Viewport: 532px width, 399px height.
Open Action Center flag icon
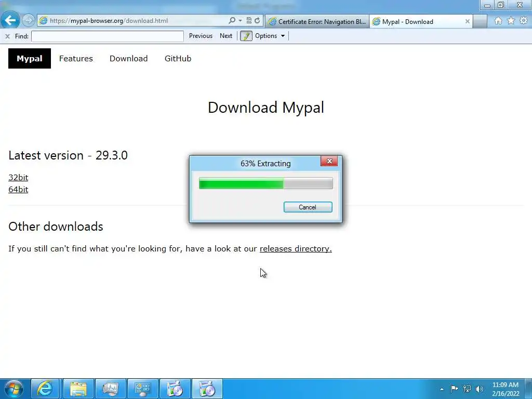454,389
